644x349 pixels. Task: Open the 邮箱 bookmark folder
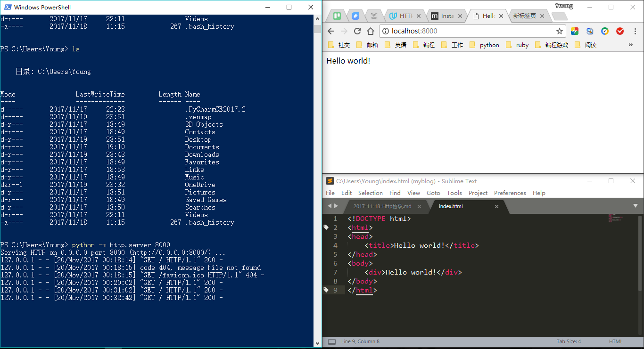[x=367, y=45]
